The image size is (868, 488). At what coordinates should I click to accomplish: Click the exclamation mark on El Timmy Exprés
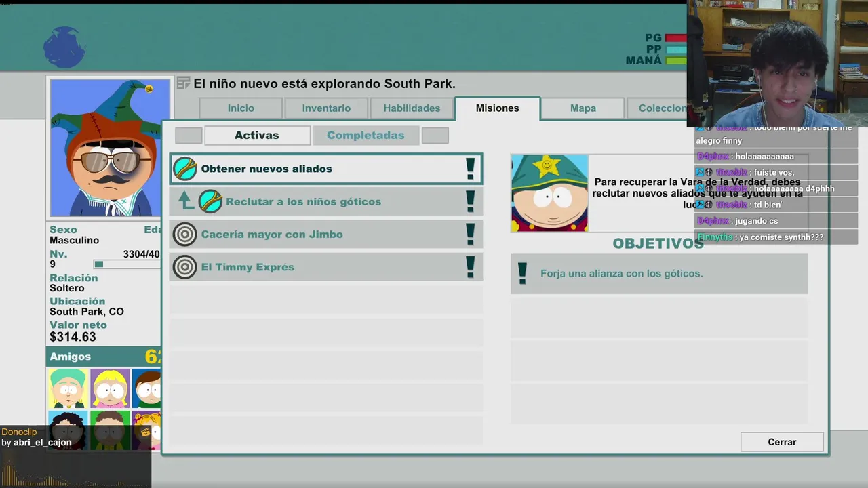470,266
